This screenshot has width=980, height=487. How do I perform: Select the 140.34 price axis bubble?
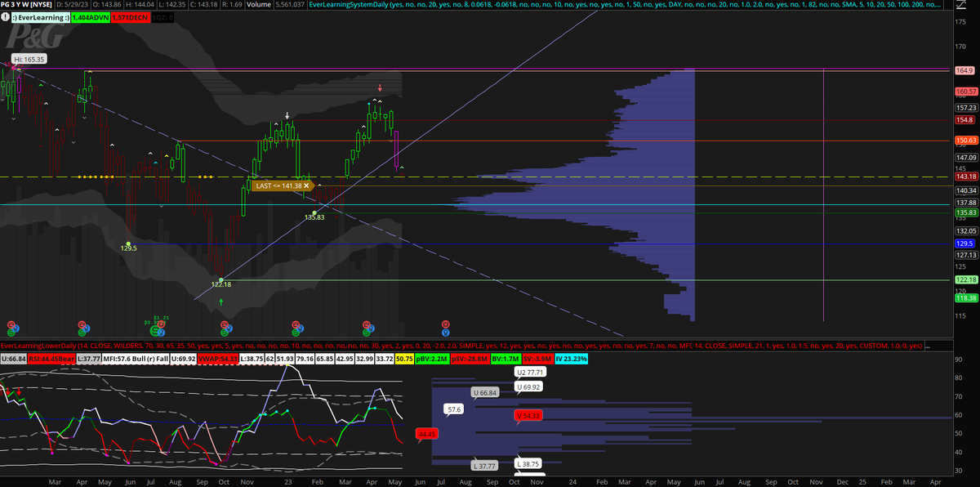[966, 190]
